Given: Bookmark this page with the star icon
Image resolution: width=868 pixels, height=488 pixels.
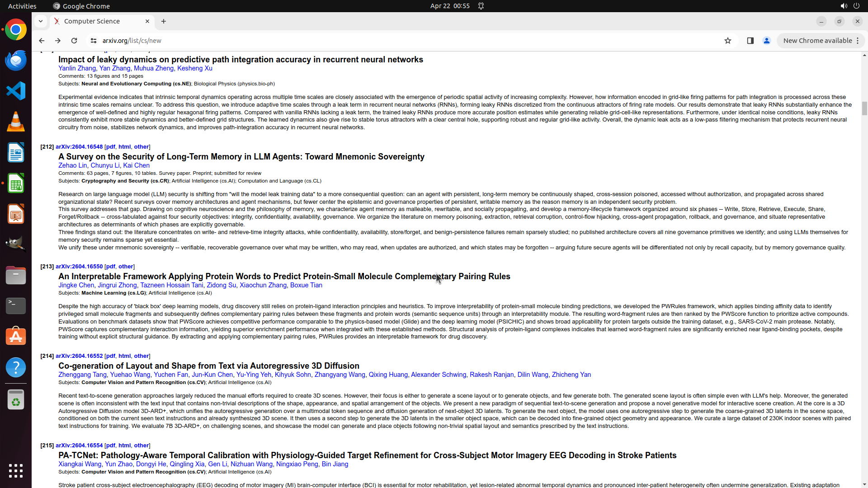Looking at the screenshot, I should point(727,41).
